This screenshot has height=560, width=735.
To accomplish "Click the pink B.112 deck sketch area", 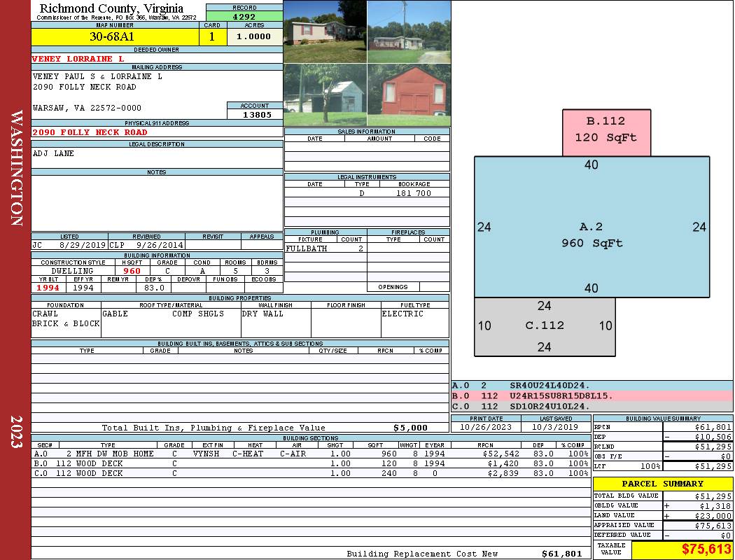I will pyautogui.click(x=606, y=132).
